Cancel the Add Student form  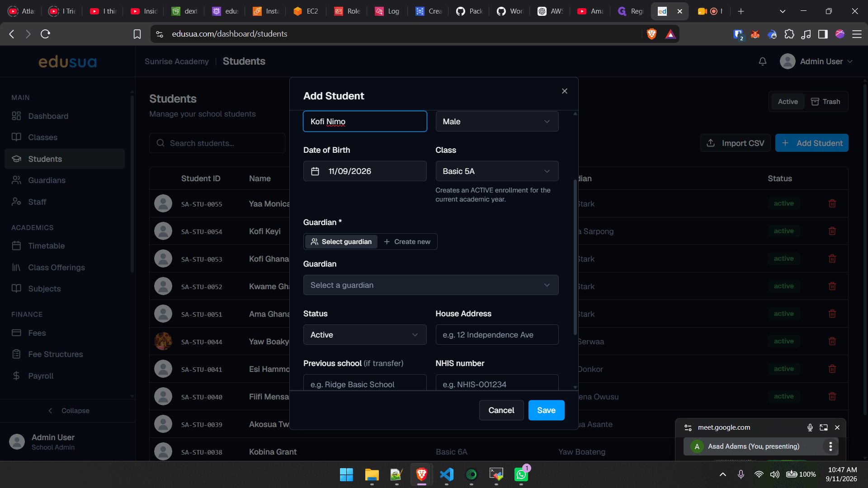tap(501, 410)
